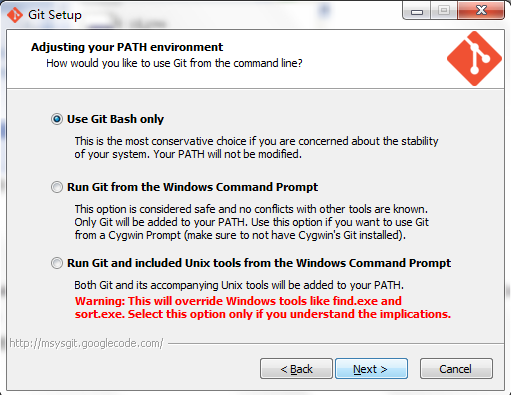Image resolution: width=511 pixels, height=395 pixels.
Task: Go back with the Back button
Action: [x=296, y=369]
